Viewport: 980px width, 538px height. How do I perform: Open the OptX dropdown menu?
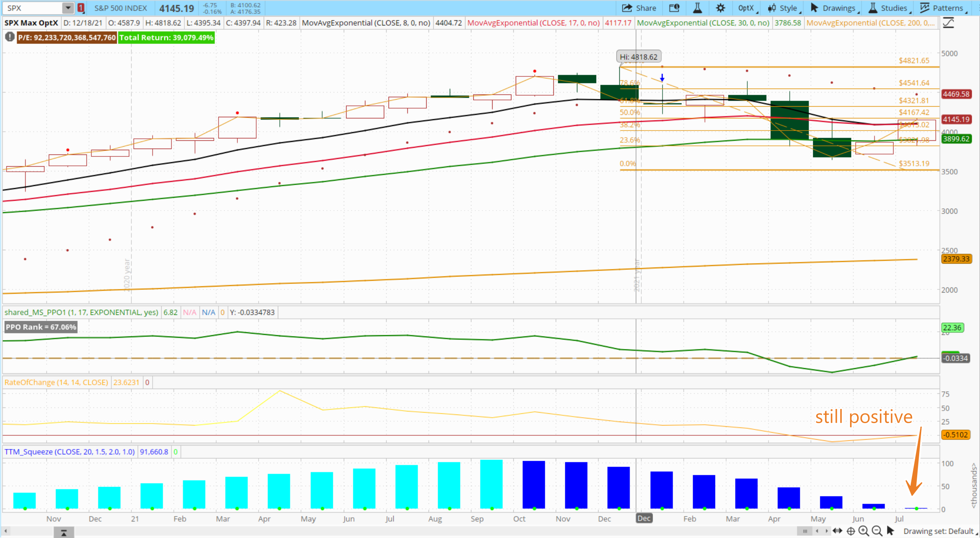(747, 8)
